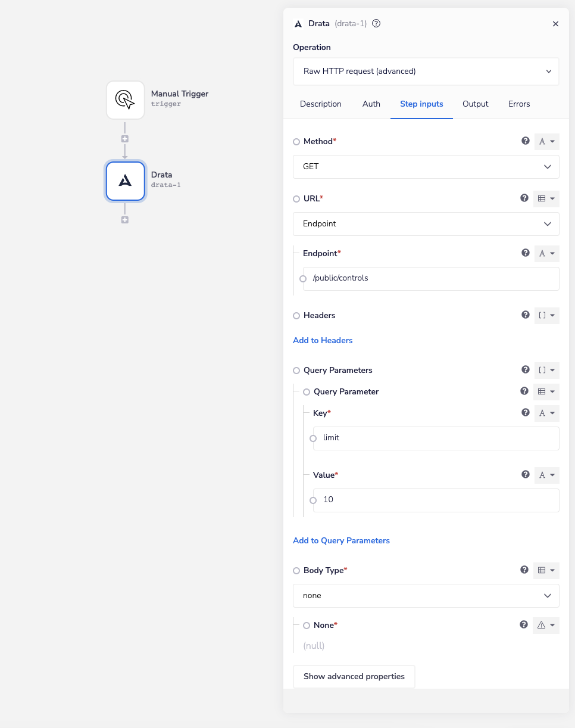Screen dimensions: 575x728
Task: Click the Add to Headers link
Action: tap(323, 340)
